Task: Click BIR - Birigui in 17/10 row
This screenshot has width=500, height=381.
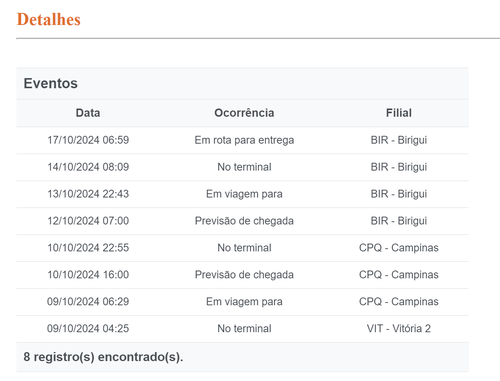Action: (399, 140)
